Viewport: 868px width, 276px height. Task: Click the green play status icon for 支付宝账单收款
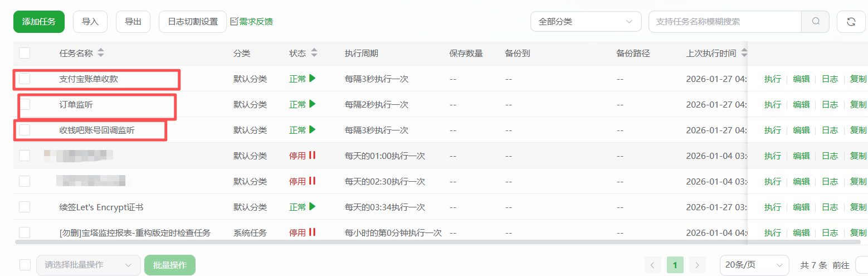pos(313,79)
